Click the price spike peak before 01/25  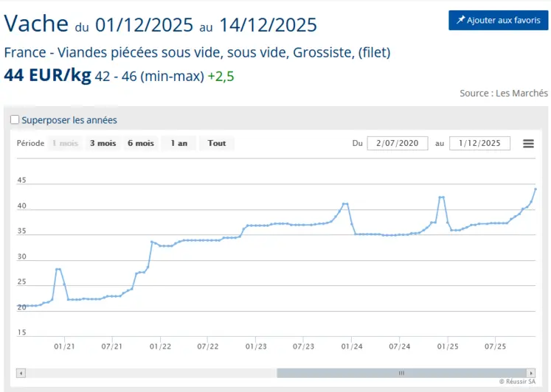(x=441, y=197)
